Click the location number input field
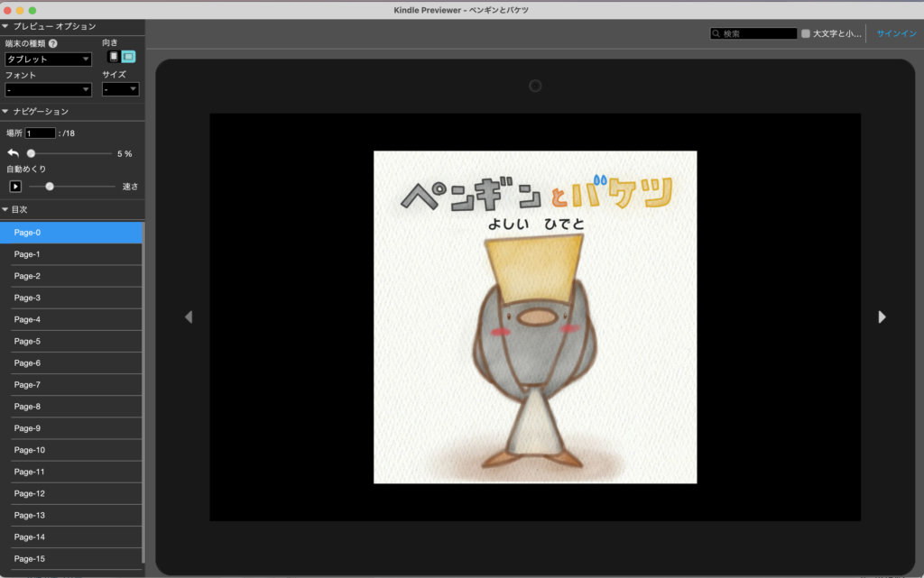924x578 pixels. (x=40, y=133)
